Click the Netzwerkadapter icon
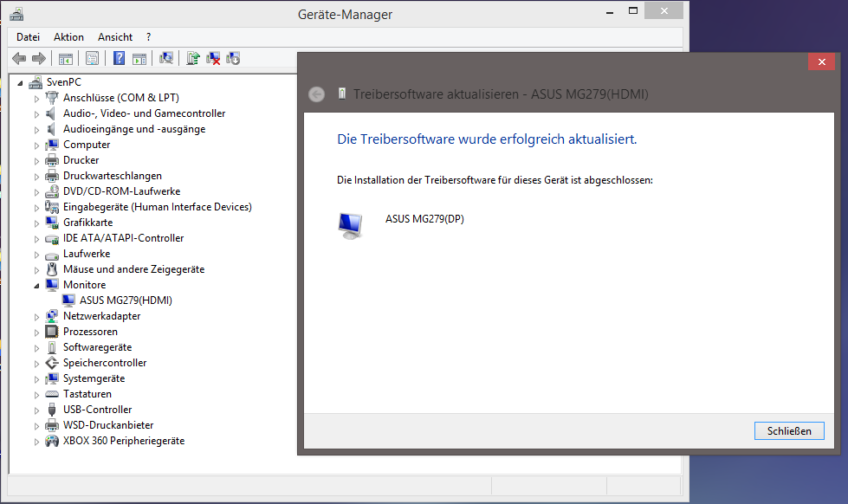This screenshot has height=504, width=848. tap(52, 316)
